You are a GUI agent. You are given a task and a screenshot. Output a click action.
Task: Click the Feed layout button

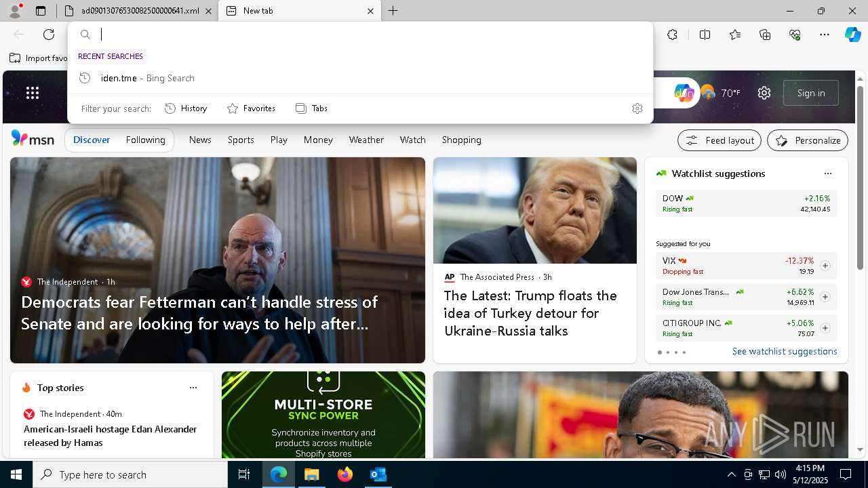(720, 140)
